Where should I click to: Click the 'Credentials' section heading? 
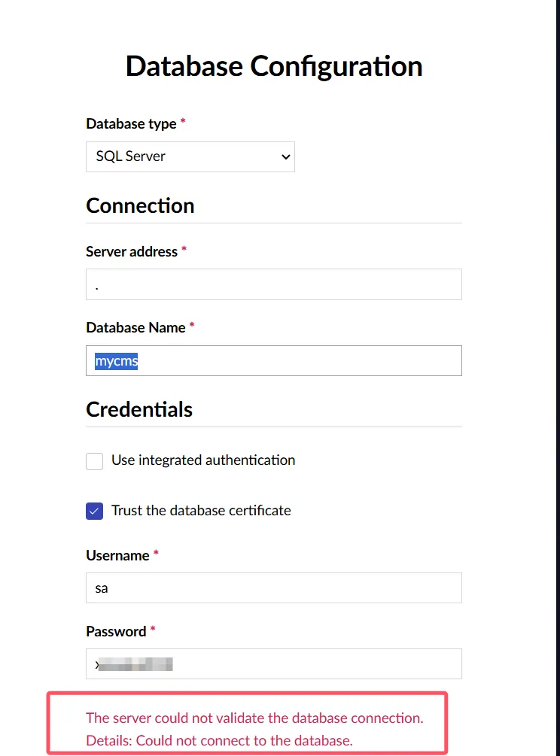pos(139,409)
